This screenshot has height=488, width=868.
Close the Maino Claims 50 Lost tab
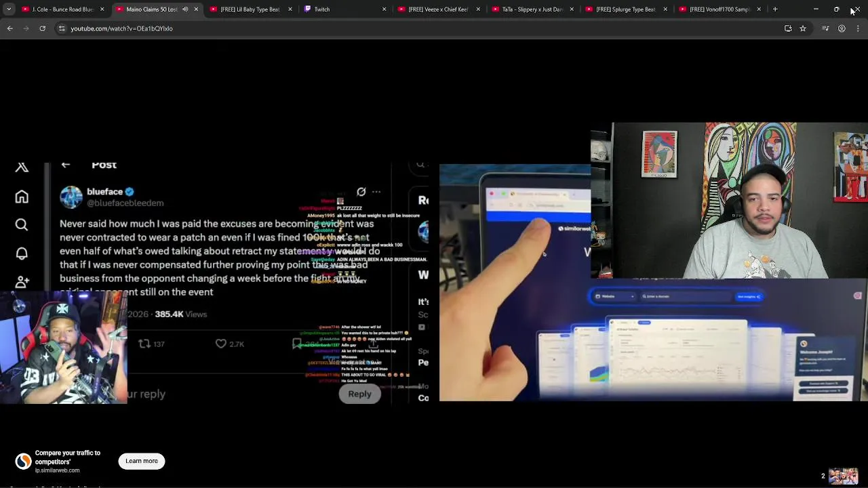point(196,9)
